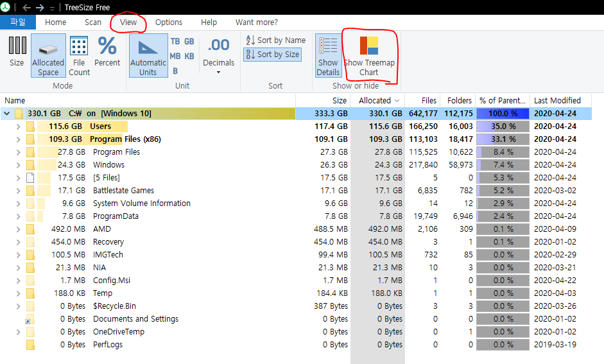The width and height of the screenshot is (604, 364).
Task: Expand the Program Files folder
Action: [18, 152]
